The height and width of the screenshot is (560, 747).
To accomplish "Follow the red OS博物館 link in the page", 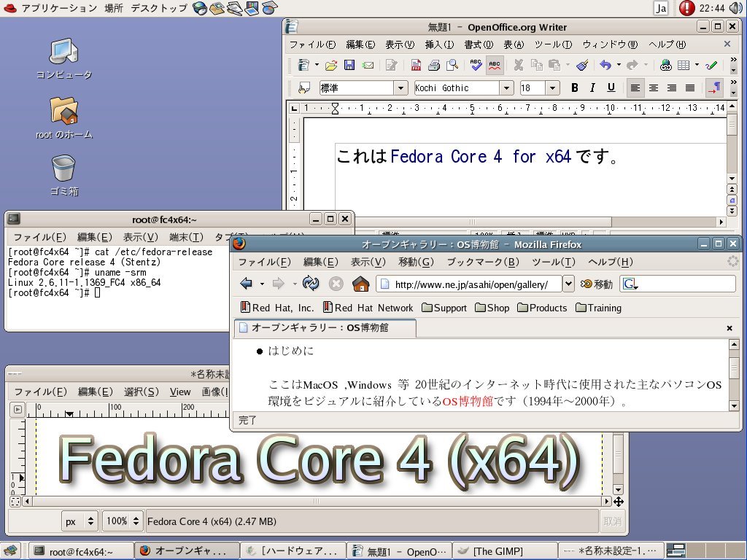I will point(468,401).
